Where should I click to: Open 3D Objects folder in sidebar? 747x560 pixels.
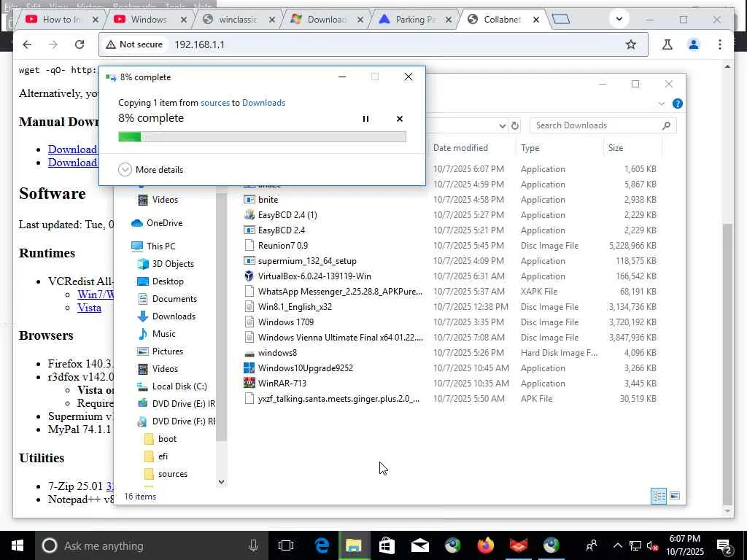[172, 264]
